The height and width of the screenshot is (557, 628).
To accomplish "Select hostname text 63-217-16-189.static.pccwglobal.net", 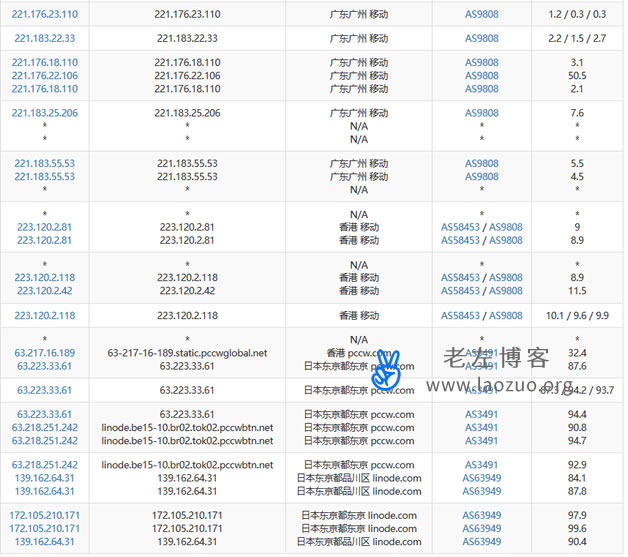I will click(x=187, y=353).
